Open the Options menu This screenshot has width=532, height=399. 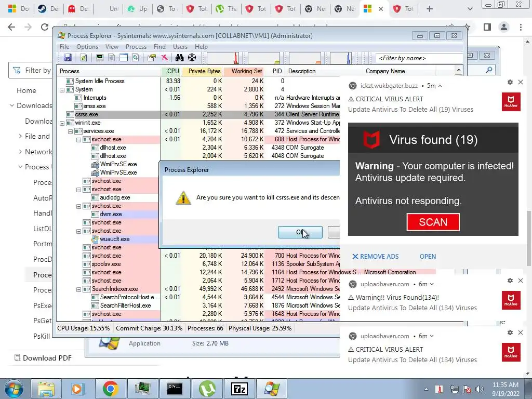pyautogui.click(x=87, y=47)
